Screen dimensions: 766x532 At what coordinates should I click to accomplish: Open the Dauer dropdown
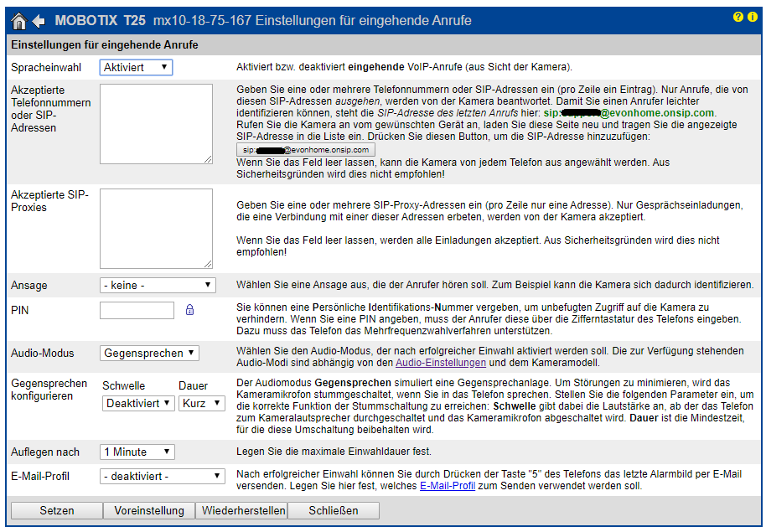point(202,403)
